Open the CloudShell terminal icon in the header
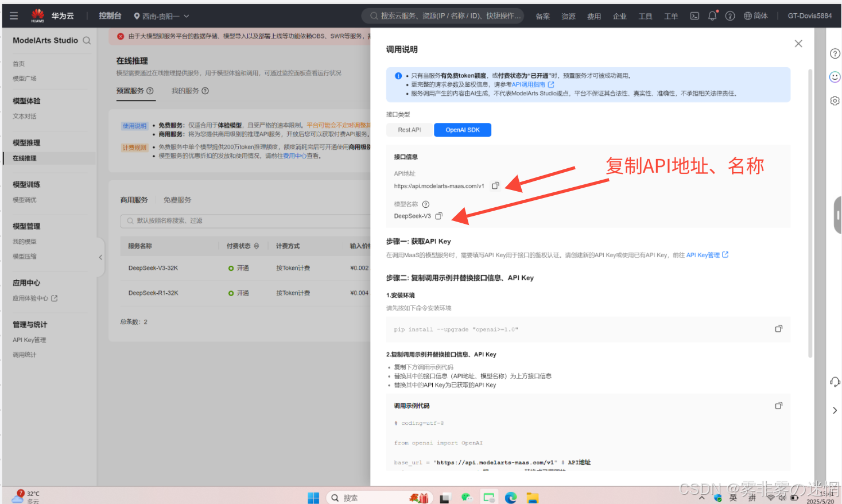 (x=694, y=16)
